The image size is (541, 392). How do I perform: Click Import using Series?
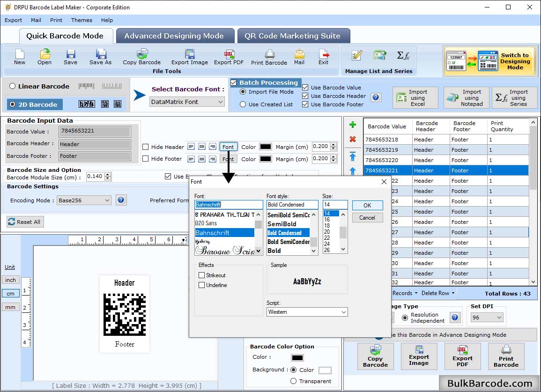pos(514,98)
